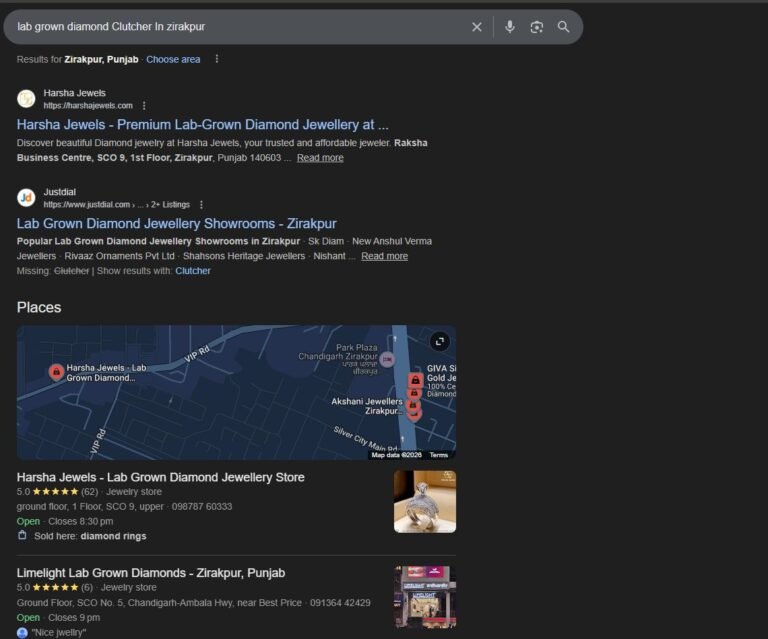This screenshot has height=639, width=768.
Task: Select the Akshani Jewellers Zirakpur map label
Action: 367,406
